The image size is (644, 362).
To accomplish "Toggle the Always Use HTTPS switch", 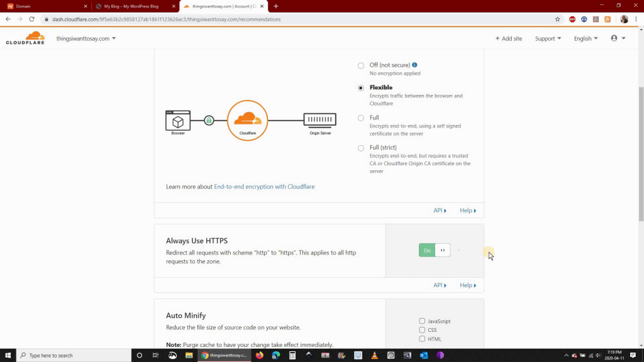I will [435, 250].
